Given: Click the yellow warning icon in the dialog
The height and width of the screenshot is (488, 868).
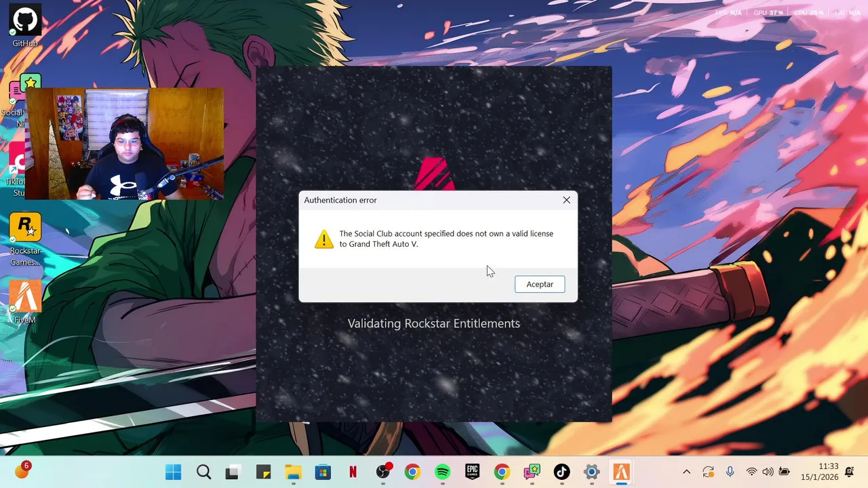Looking at the screenshot, I should tap(324, 239).
